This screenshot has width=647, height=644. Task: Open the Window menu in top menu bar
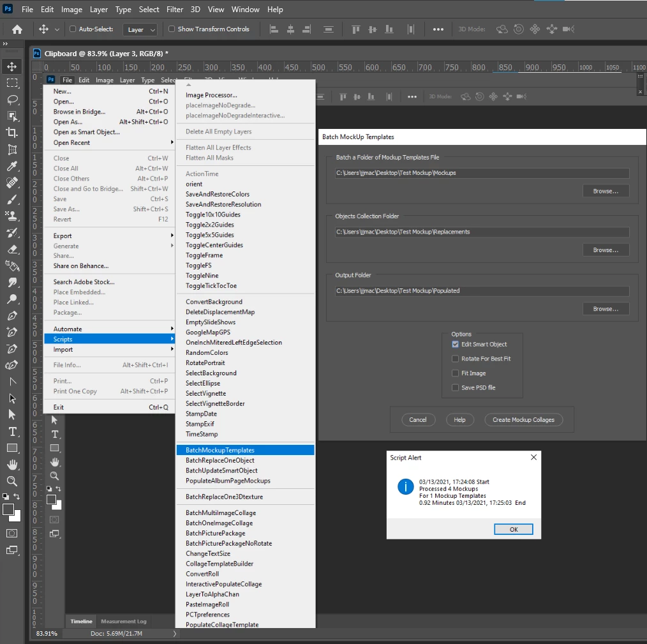245,9
